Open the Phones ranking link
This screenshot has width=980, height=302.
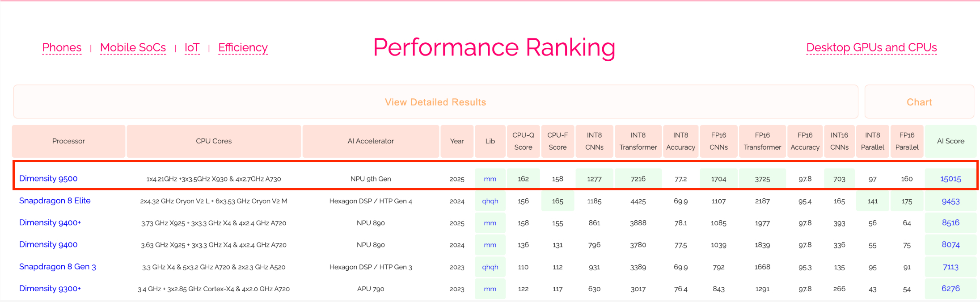click(x=62, y=47)
